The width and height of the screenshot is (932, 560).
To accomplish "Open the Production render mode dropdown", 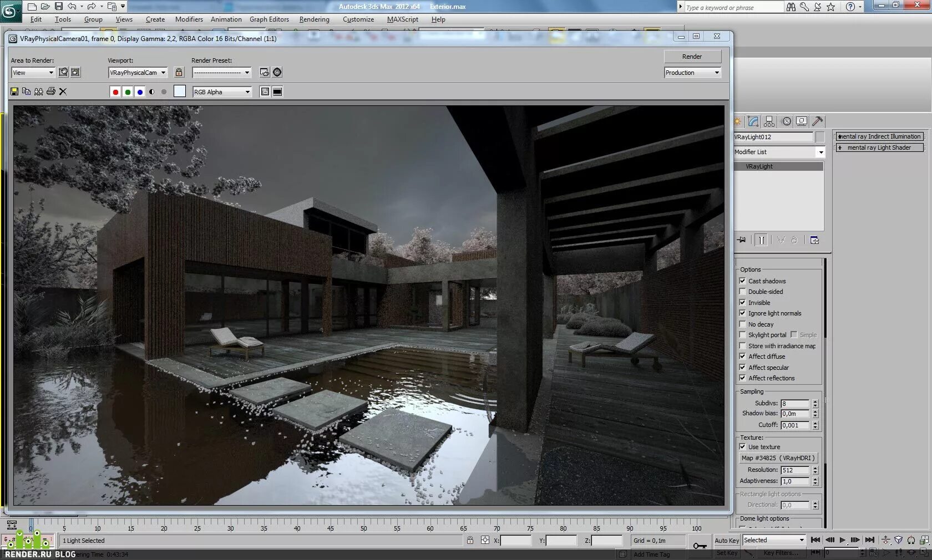I will tap(692, 73).
